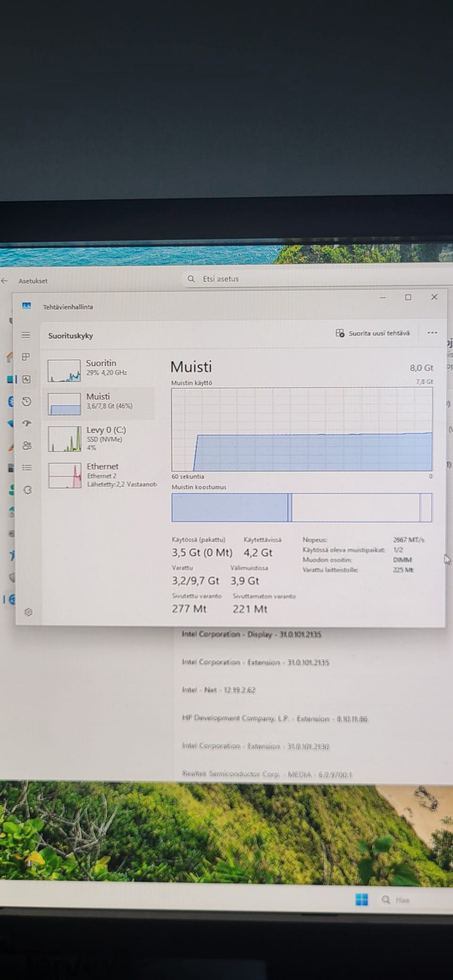453x980 pixels.
Task: Click the magnifier icon in Etsi asetus field
Action: [x=191, y=279]
